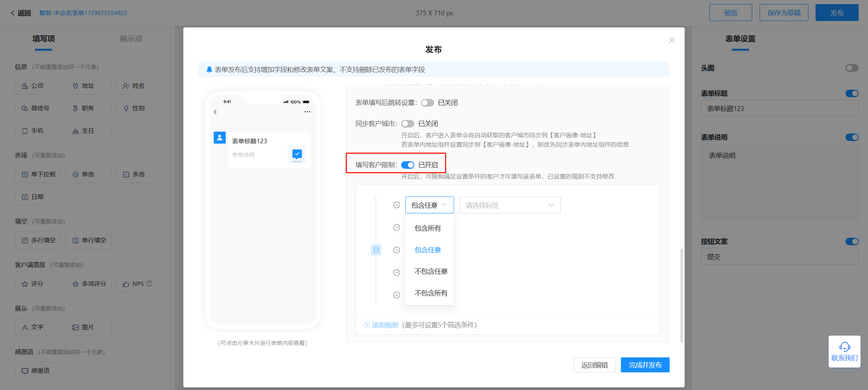Click the NPS help question-mark icon
The width and height of the screenshot is (868, 390).
[149, 283]
